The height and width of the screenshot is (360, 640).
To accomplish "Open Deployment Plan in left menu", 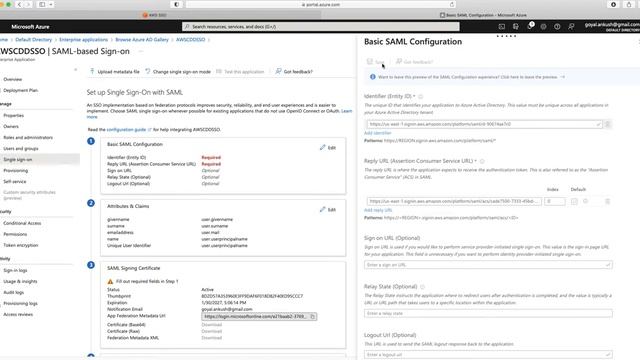I will click(20, 90).
